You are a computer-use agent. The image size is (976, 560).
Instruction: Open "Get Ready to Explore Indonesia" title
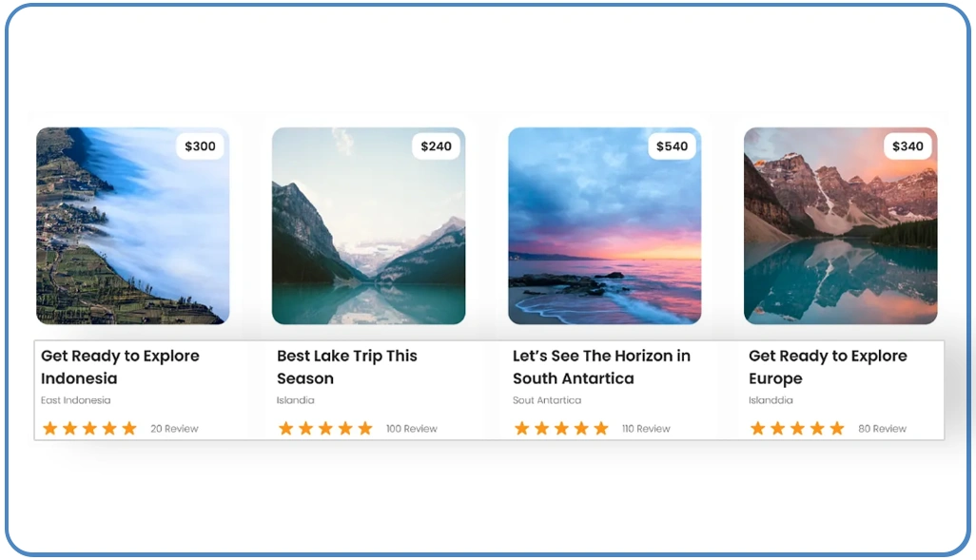click(120, 367)
